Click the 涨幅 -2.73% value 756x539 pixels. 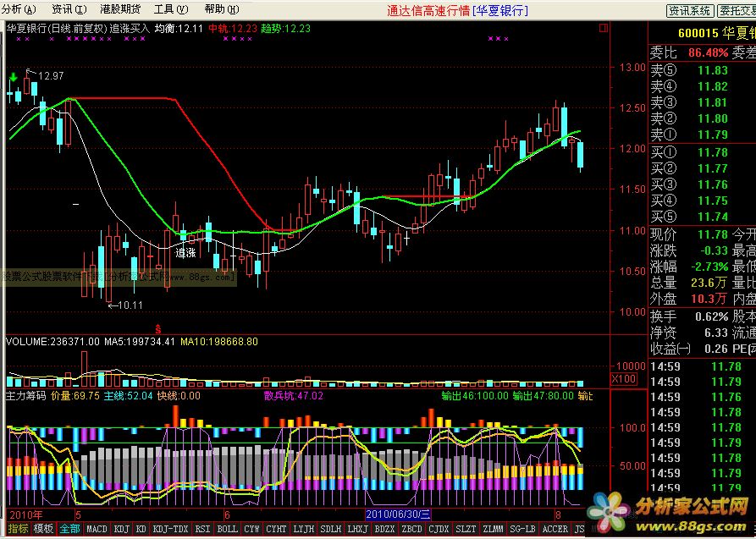coord(709,267)
